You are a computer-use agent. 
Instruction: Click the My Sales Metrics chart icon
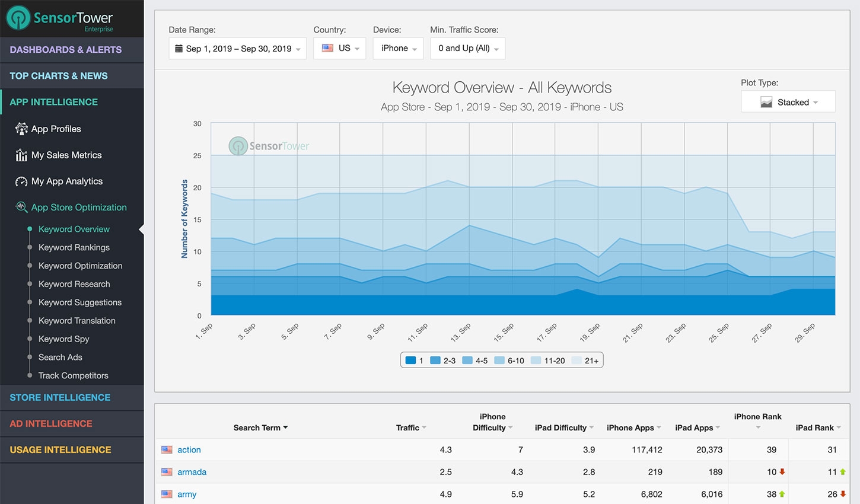click(21, 155)
